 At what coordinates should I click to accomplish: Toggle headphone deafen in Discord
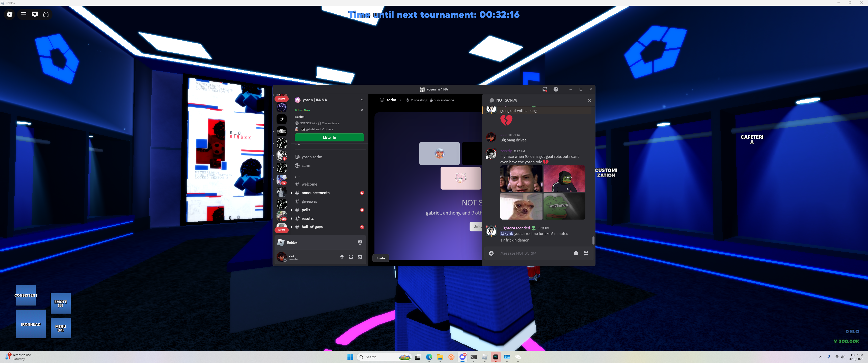(x=351, y=257)
